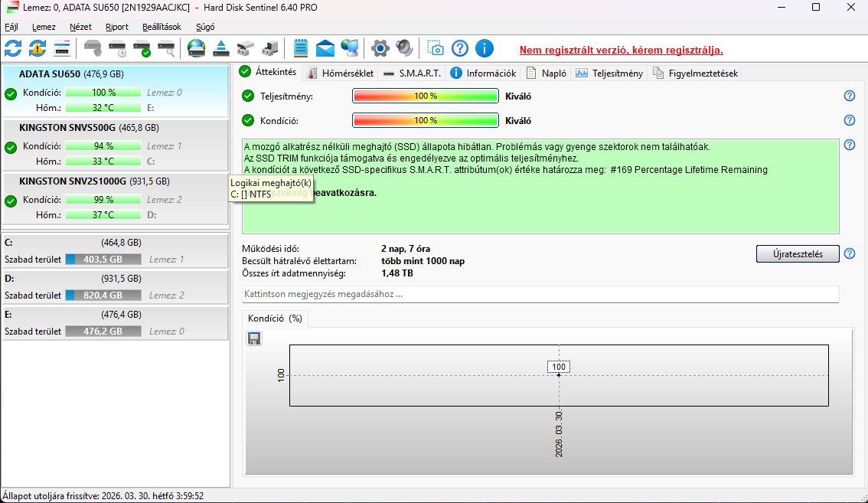
Task: Open the Beállítások menu
Action: point(162,27)
